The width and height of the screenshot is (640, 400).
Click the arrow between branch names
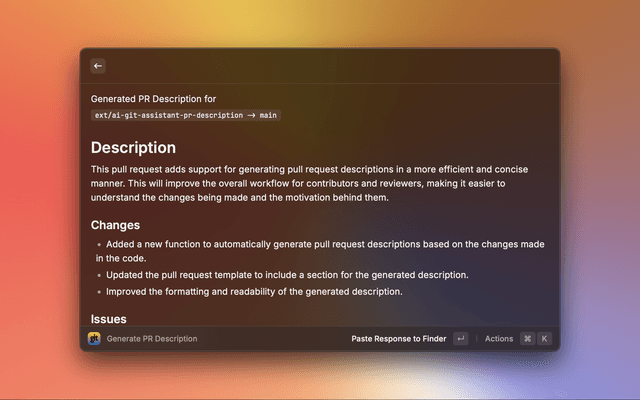pos(248,115)
